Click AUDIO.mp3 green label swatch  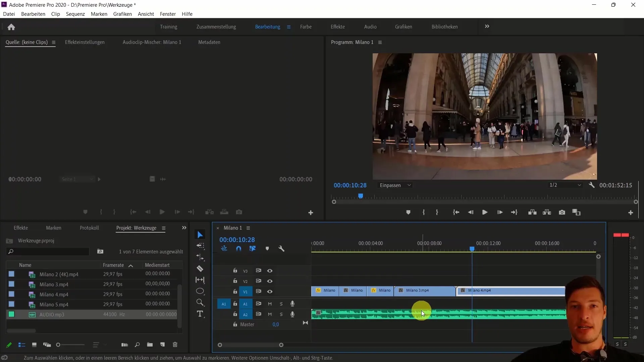[x=11, y=314]
